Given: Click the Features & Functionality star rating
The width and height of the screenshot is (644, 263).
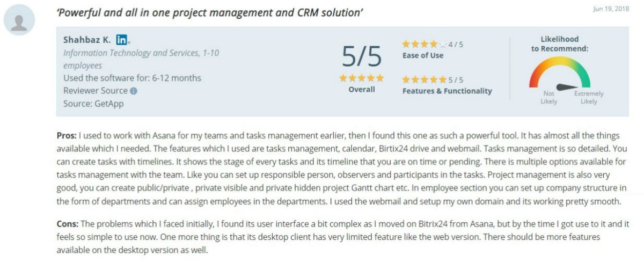Looking at the screenshot, I should click(x=424, y=79).
